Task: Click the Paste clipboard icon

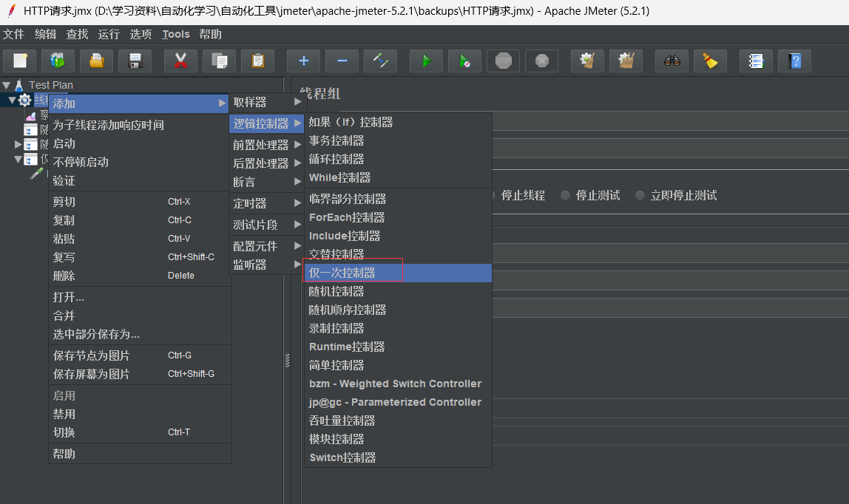Action: click(x=257, y=61)
